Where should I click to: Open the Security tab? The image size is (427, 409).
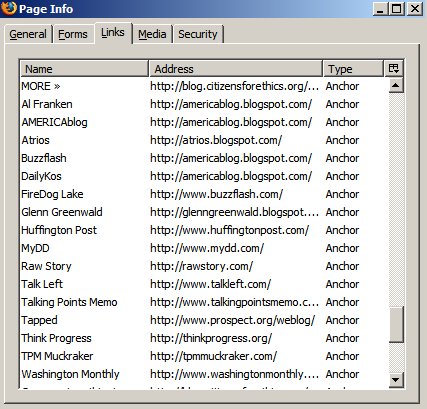[x=198, y=34]
